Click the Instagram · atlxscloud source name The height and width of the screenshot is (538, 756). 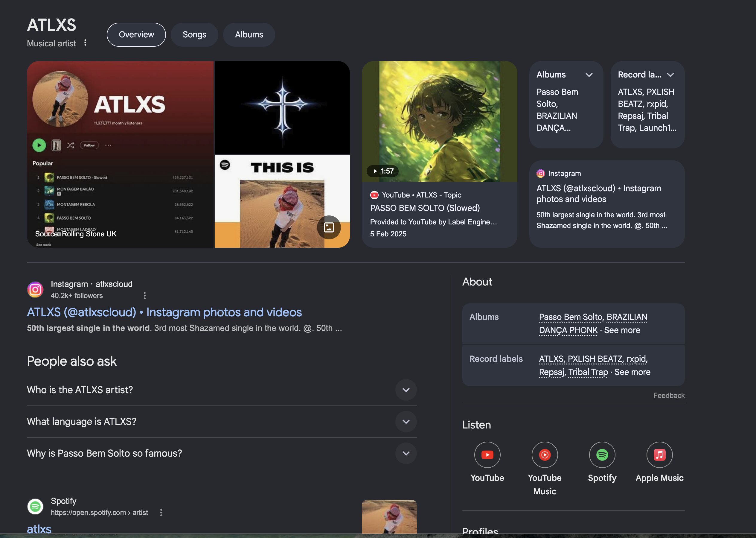(92, 284)
